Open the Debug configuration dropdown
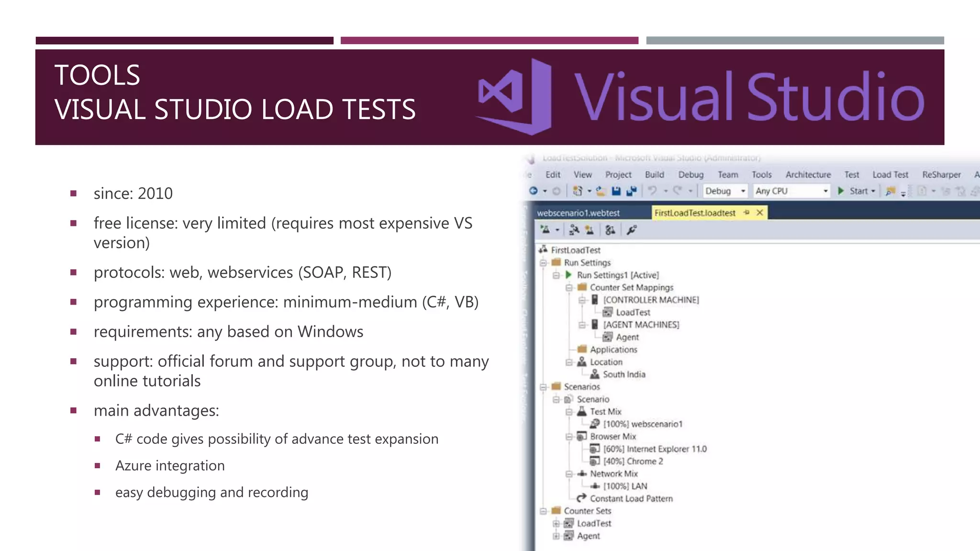 743,191
